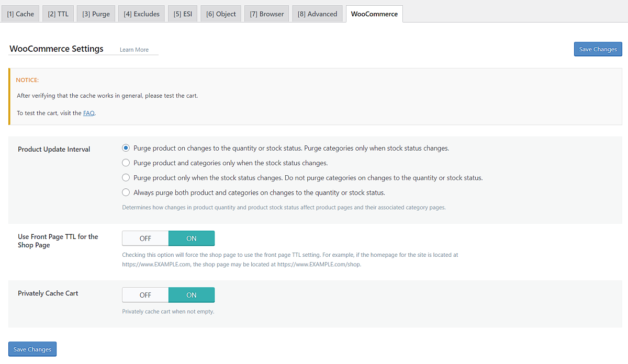Select the WooCommerce tab
The width and height of the screenshot is (628, 364).
click(x=374, y=14)
